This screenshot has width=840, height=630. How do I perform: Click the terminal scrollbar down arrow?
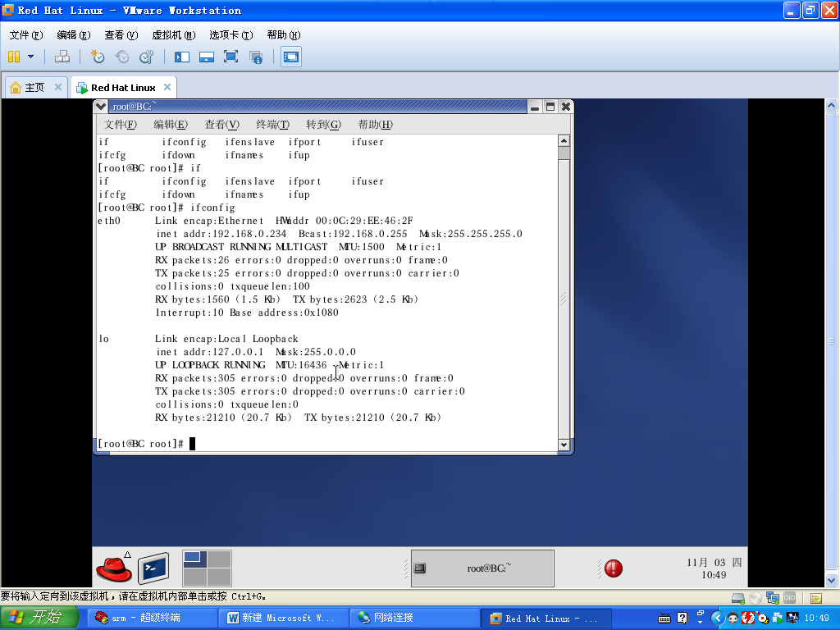564,445
